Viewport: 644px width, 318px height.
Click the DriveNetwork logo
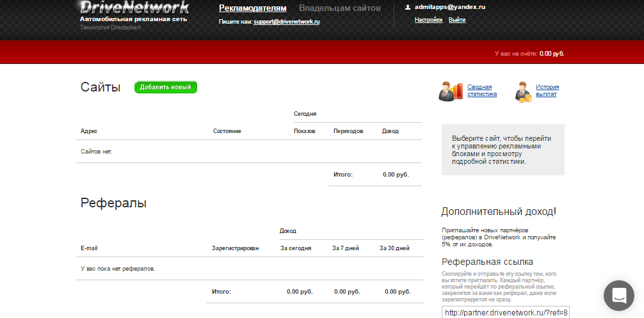pos(134,8)
